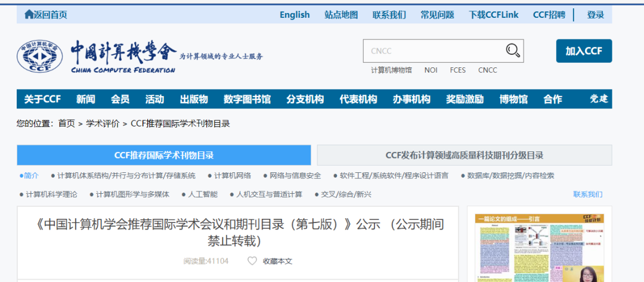Select CCF推荐国际学术刊物目录 tab
The width and height of the screenshot is (644, 282).
[164, 155]
